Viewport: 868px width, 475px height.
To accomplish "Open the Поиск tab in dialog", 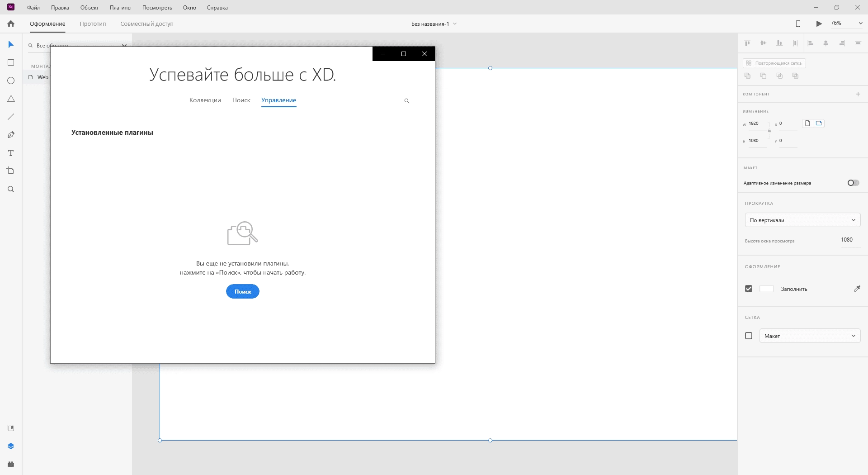I will click(x=241, y=100).
